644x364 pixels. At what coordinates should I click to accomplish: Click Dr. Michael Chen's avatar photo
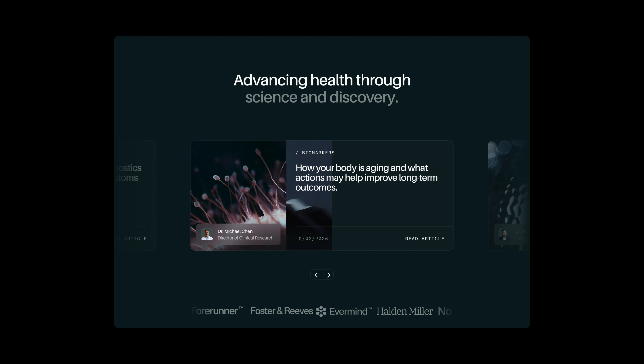tap(207, 234)
